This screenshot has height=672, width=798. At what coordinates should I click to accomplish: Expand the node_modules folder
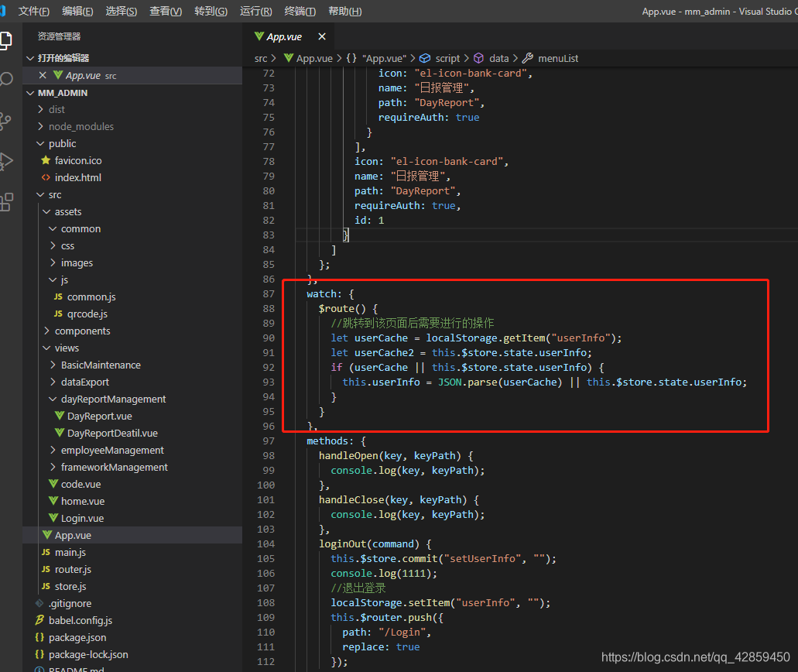click(x=41, y=126)
